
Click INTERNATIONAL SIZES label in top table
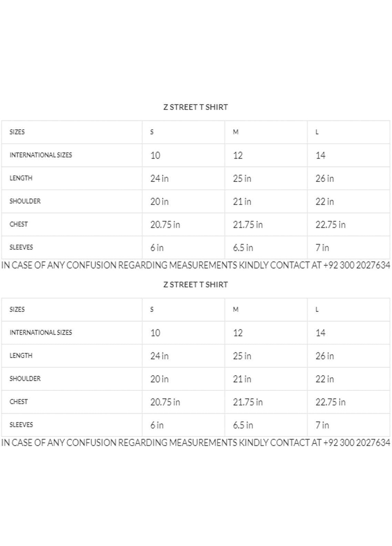[41, 155]
